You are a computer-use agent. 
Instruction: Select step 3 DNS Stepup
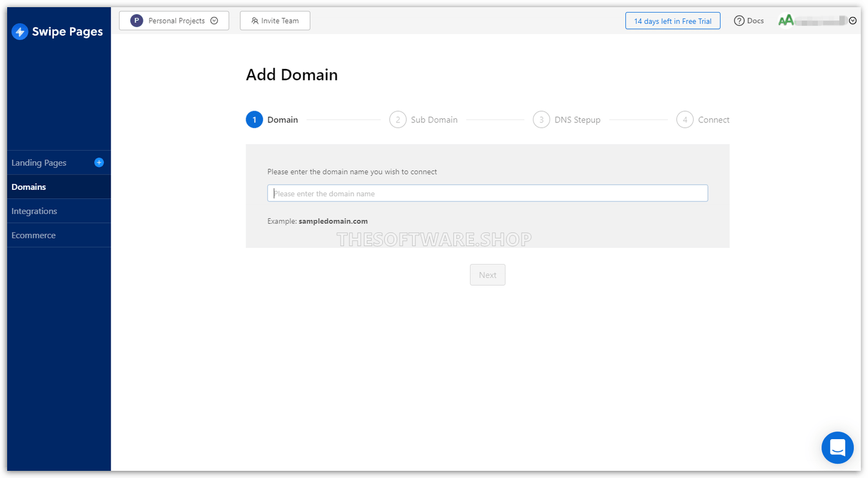(567, 119)
